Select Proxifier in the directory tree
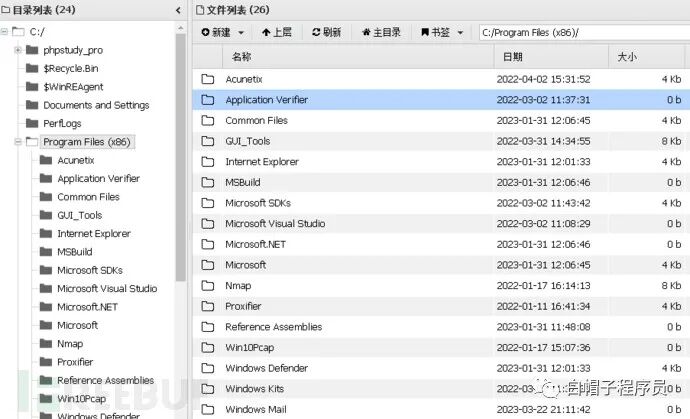This screenshot has height=419, width=690. [75, 362]
